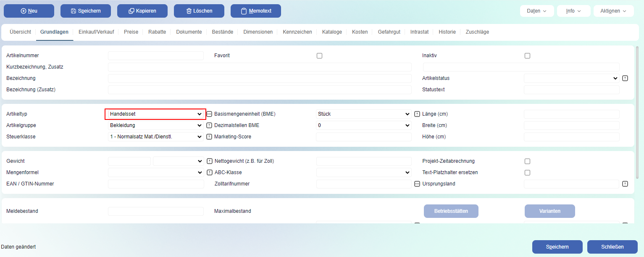The image size is (644, 257).
Task: Open the Artikeltyp dropdown showing Handelsset
Action: (x=155, y=114)
